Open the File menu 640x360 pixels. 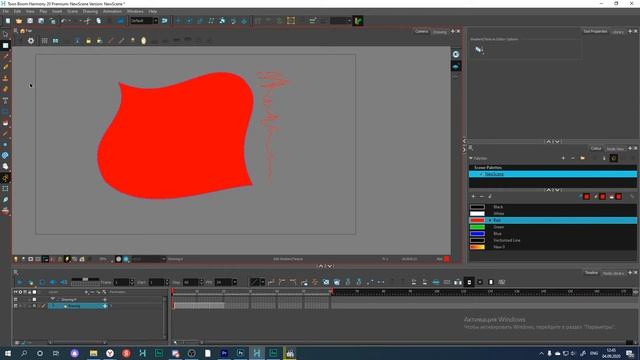click(5, 11)
